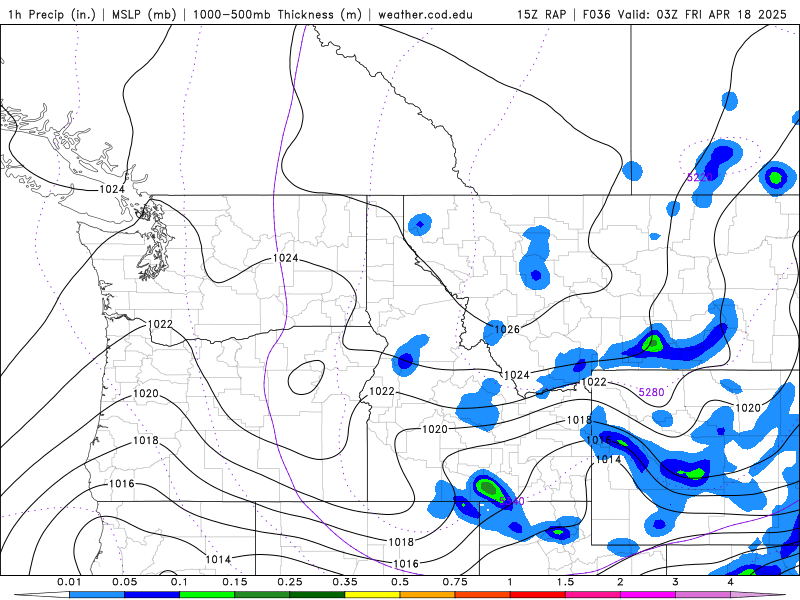This screenshot has width=800, height=600.
Task: Pick the orchid 3–4 legend swatch
Action: pyautogui.click(x=703, y=595)
